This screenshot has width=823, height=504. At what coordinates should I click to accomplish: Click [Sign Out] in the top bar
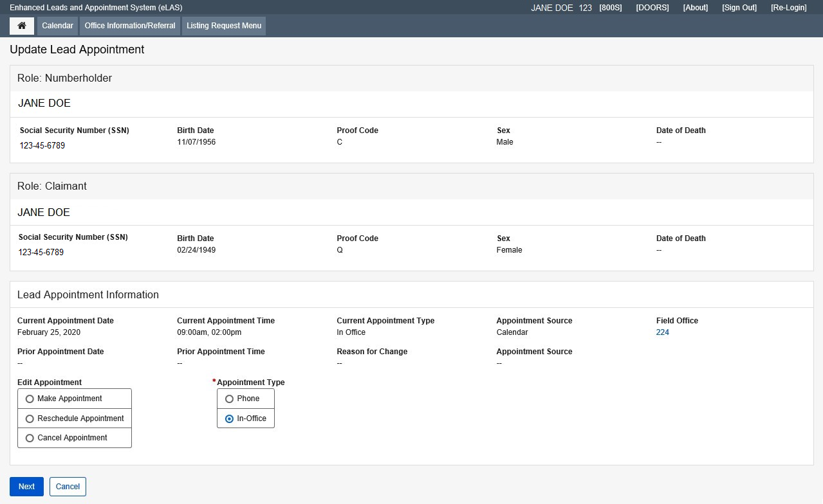coord(739,8)
